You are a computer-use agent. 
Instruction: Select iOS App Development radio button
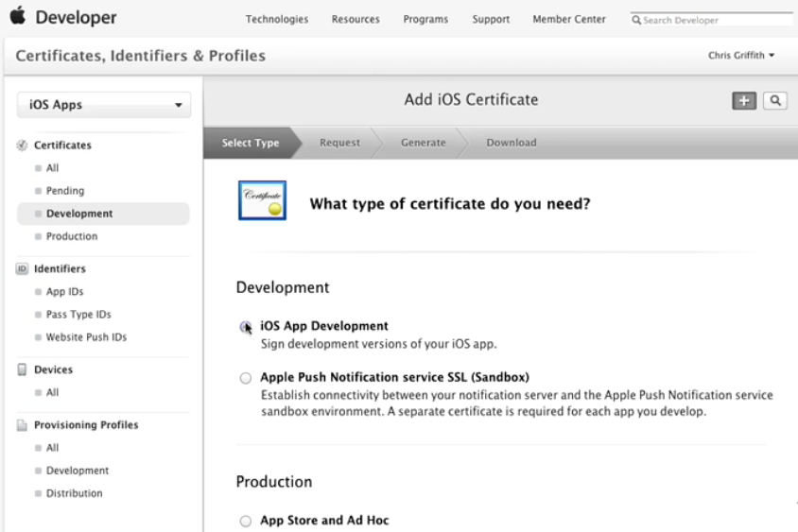[x=245, y=327]
